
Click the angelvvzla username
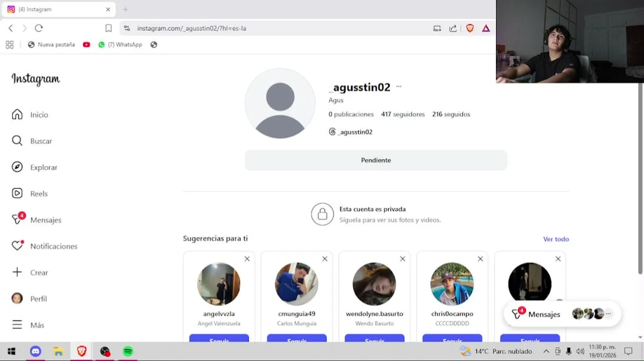coord(219,314)
